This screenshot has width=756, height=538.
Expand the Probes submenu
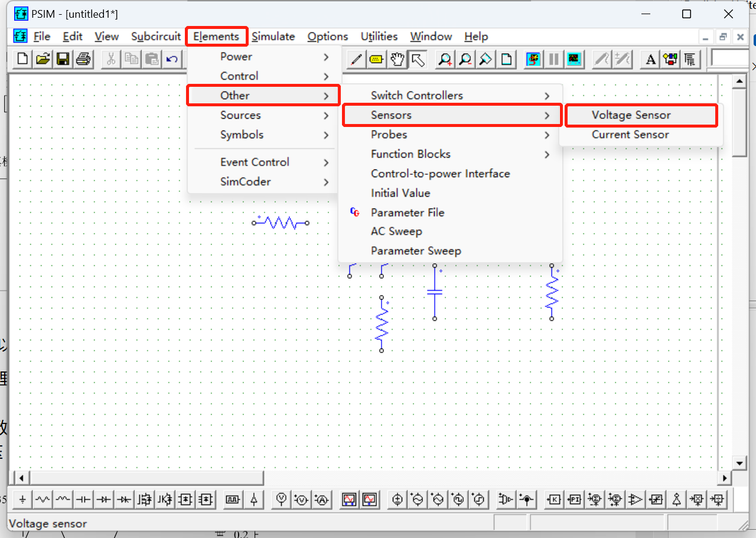point(450,135)
